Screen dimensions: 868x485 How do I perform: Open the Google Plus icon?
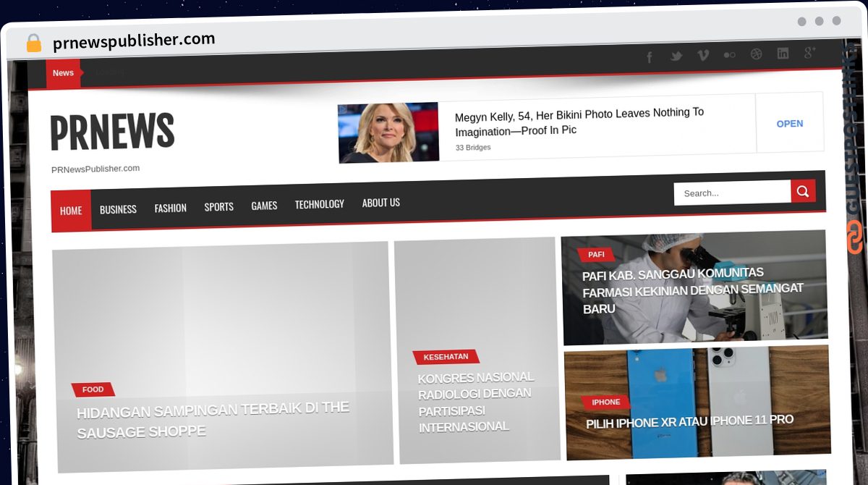(x=809, y=52)
